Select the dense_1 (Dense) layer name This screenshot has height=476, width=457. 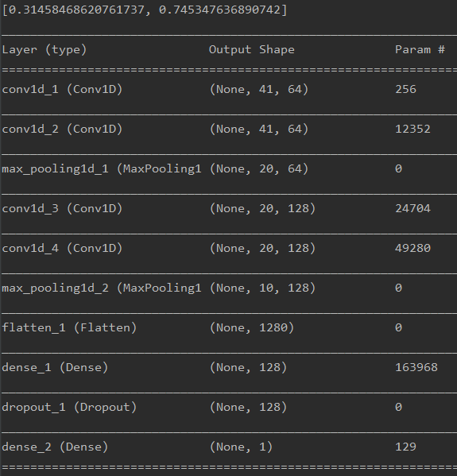pos(55,368)
